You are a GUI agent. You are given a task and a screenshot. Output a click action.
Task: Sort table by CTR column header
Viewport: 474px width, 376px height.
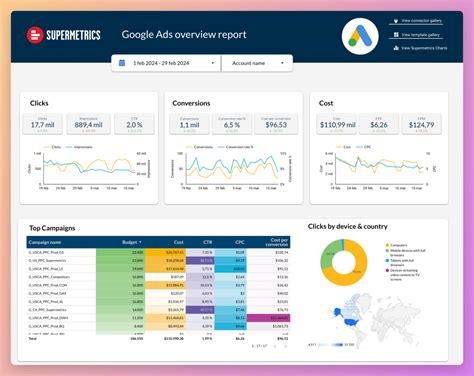(x=207, y=242)
